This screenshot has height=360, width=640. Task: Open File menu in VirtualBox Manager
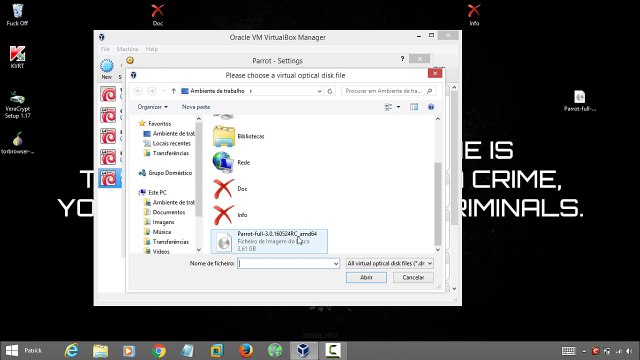(105, 49)
